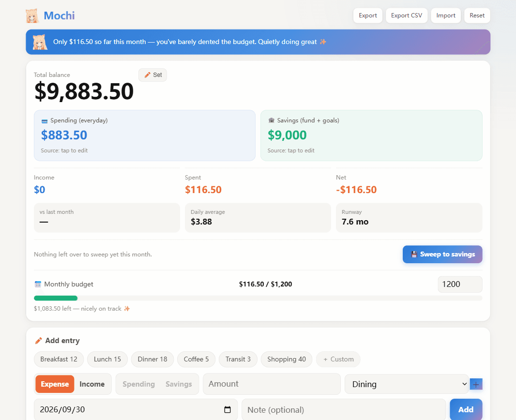This screenshot has height=420, width=516.
Task: Click the monthly budget progress bar
Action: point(258,299)
